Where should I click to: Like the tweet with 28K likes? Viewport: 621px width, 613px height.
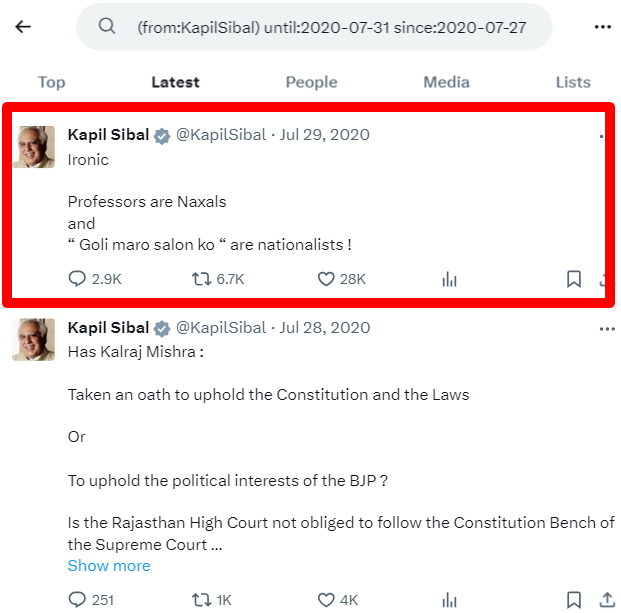(326, 279)
